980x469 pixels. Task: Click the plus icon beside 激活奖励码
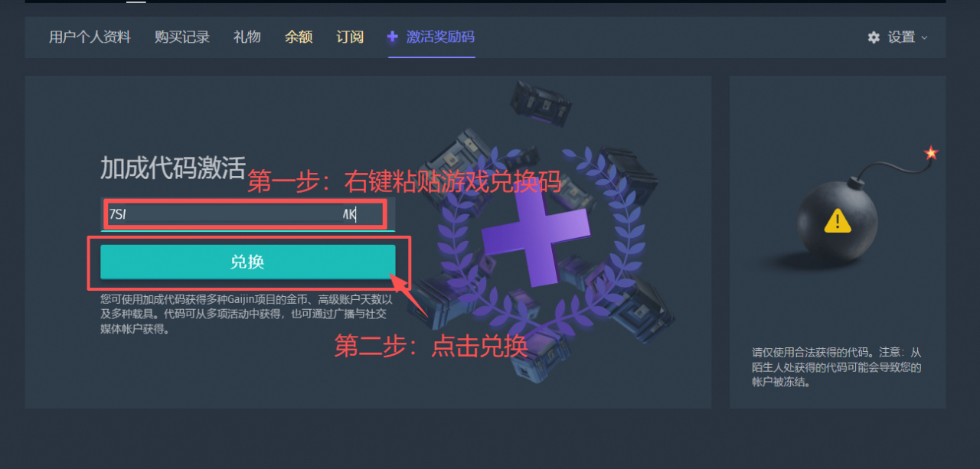tap(393, 37)
